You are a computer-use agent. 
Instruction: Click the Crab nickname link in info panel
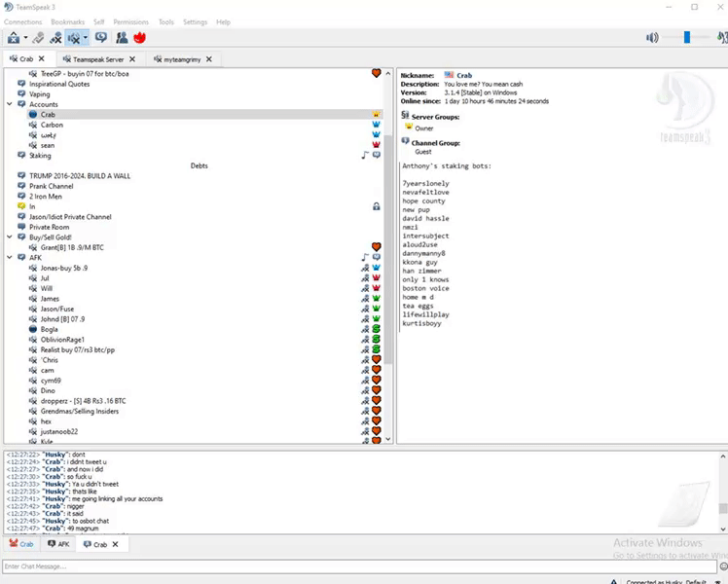(464, 75)
